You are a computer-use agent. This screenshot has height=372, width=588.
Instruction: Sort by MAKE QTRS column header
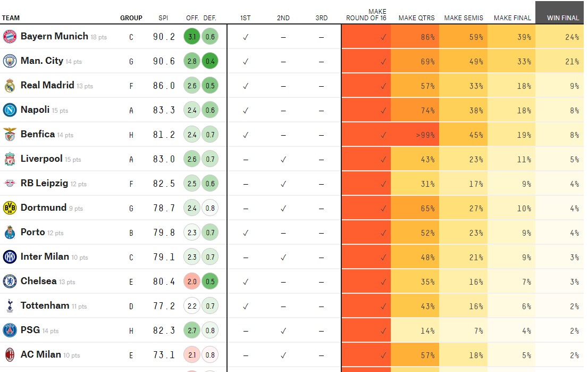[x=416, y=18]
